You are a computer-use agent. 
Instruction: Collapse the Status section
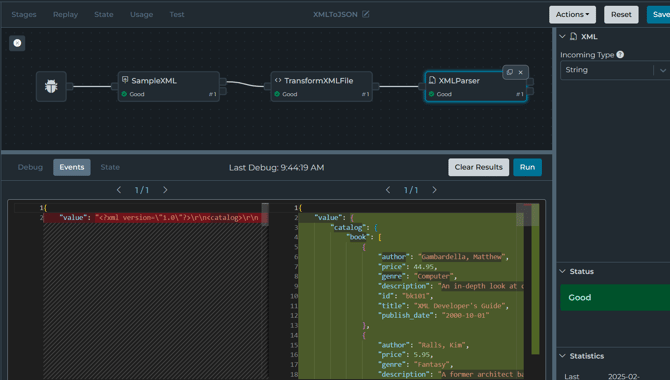click(x=563, y=271)
